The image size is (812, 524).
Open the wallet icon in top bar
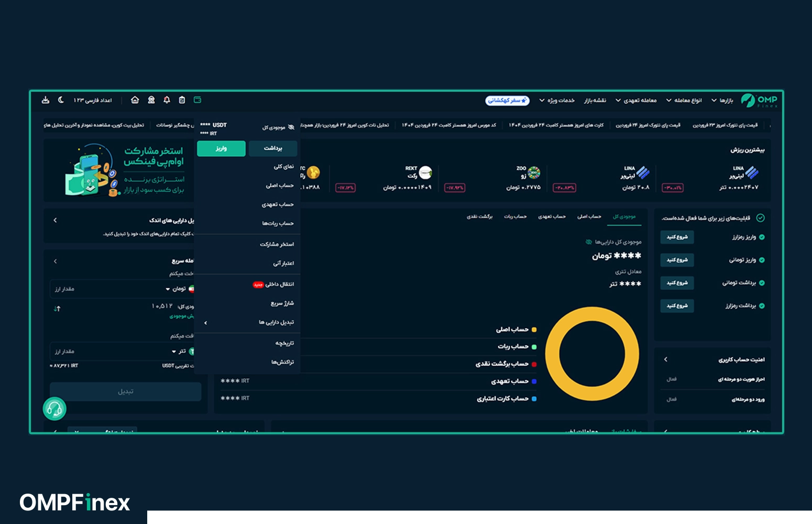point(197,100)
